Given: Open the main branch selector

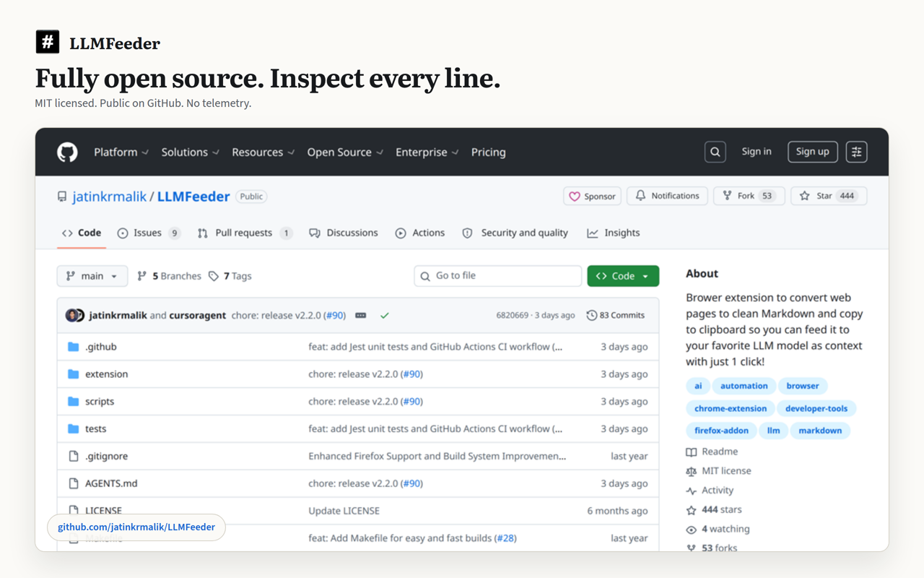Looking at the screenshot, I should (x=92, y=276).
